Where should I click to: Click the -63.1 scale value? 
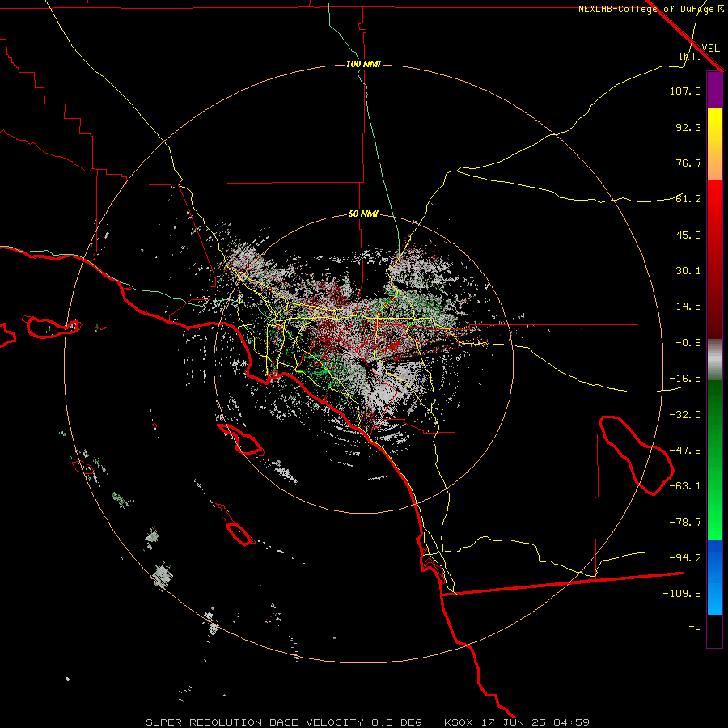[x=685, y=486]
